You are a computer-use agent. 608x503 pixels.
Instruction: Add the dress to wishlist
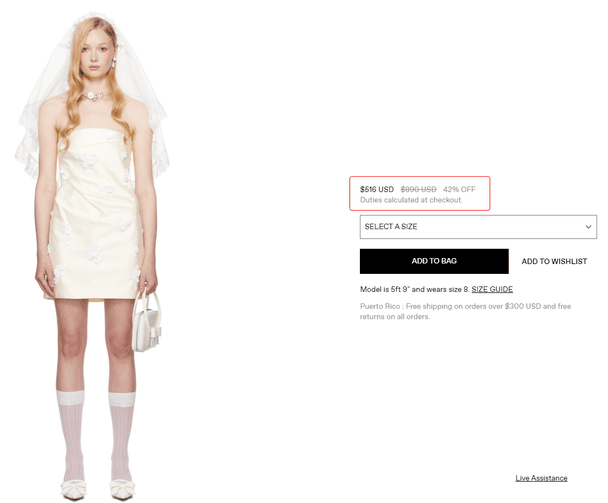554,261
